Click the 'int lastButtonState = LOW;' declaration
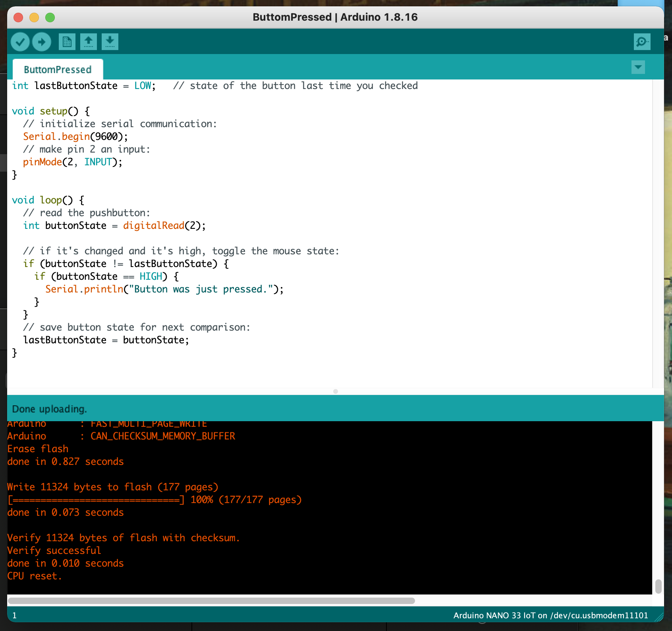This screenshot has width=672, height=631. pos(84,86)
